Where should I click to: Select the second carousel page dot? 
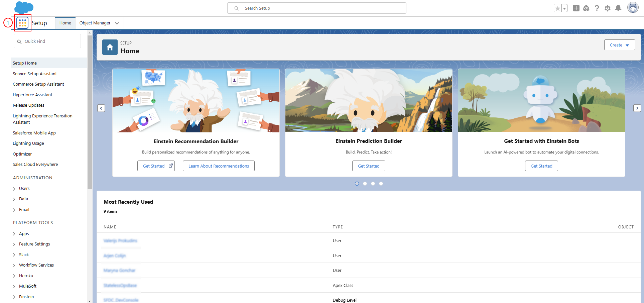[x=365, y=184]
